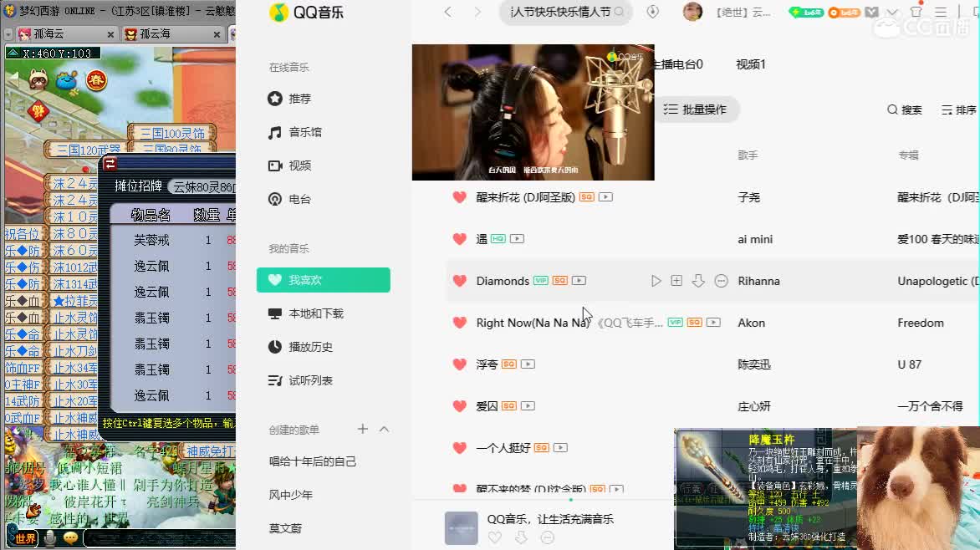Click the green VIP membership badge
The height and width of the screenshot is (550, 980).
coord(805,12)
